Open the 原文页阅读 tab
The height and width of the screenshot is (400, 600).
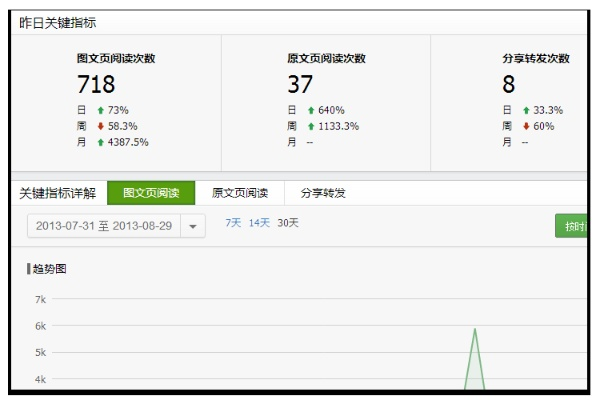click(240, 193)
